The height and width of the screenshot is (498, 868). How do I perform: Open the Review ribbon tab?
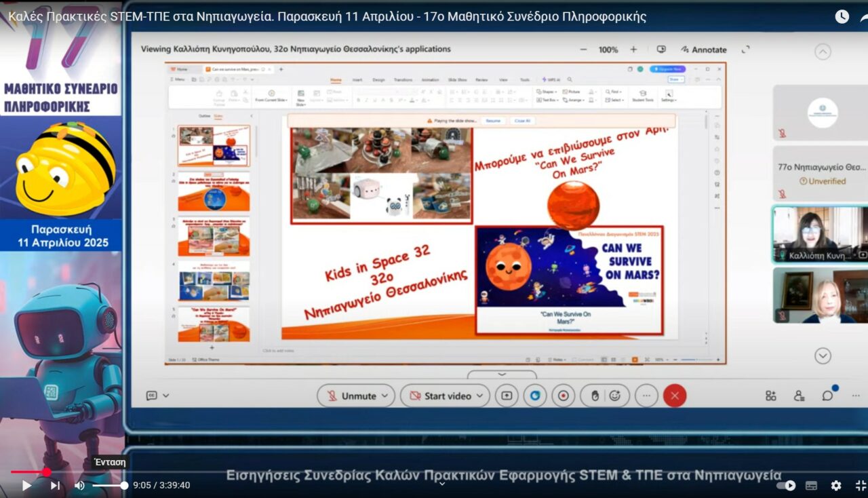point(481,79)
